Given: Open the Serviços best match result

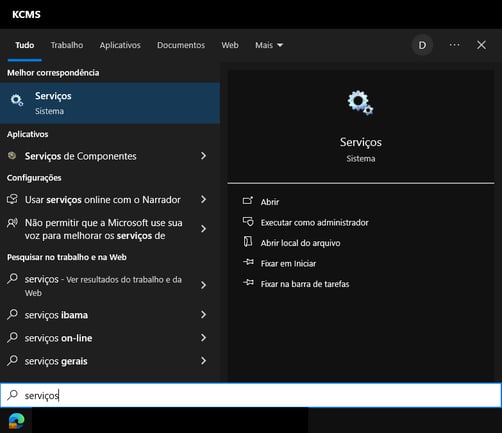Looking at the screenshot, I should click(x=110, y=103).
